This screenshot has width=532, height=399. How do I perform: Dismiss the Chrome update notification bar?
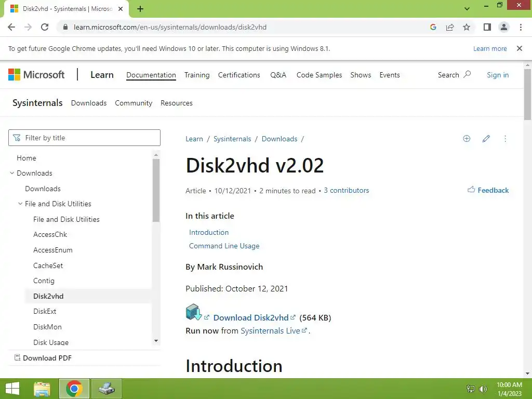[x=520, y=48]
